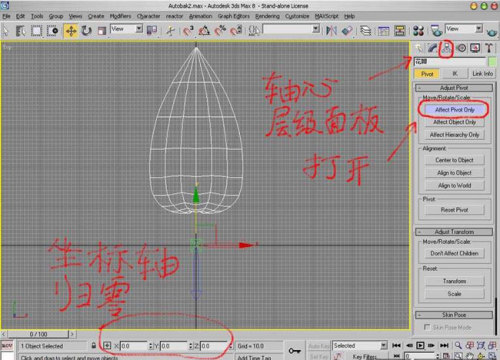
Task: Open the Curve Editor
Action: [x=384, y=31]
